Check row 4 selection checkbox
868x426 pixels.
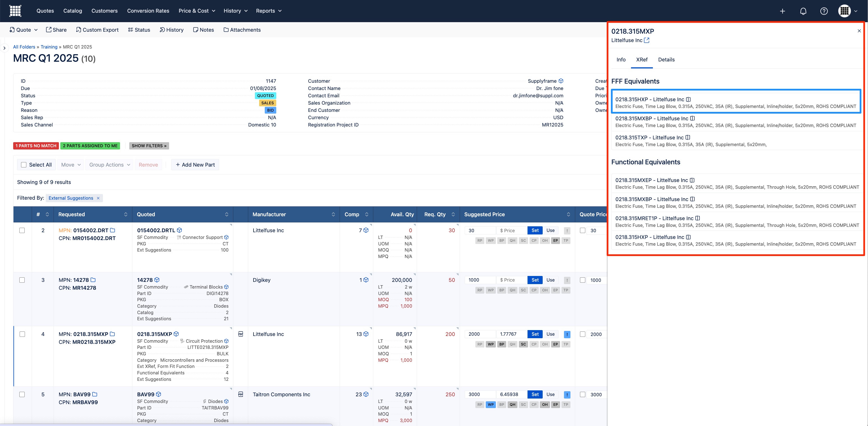pyautogui.click(x=22, y=334)
